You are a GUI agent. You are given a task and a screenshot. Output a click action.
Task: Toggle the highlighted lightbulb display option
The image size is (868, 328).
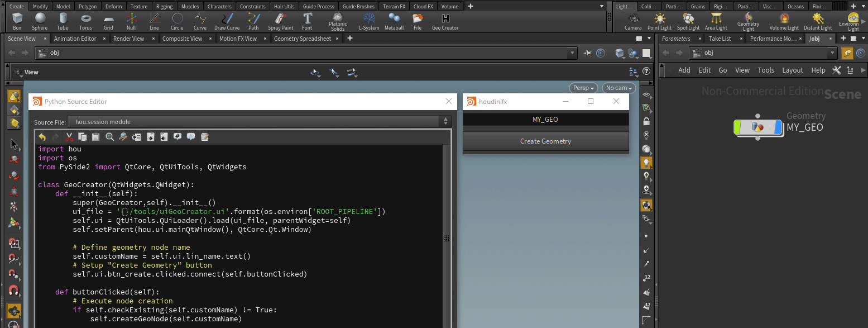[646, 163]
